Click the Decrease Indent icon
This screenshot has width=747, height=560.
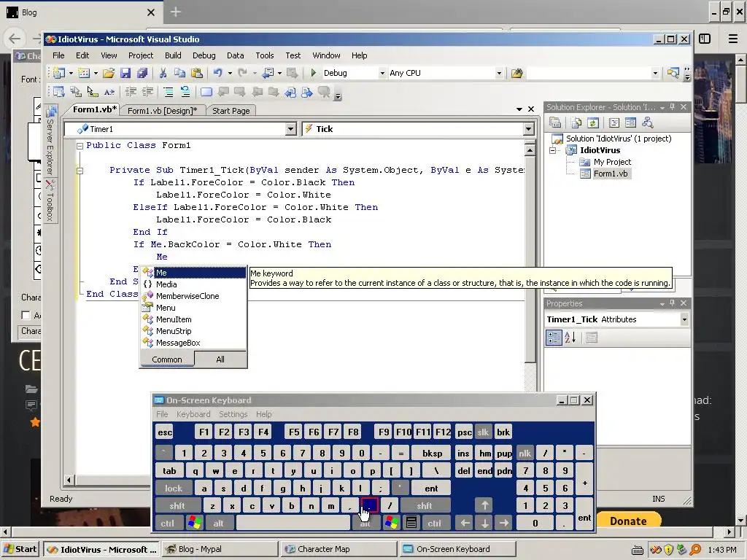click(131, 91)
